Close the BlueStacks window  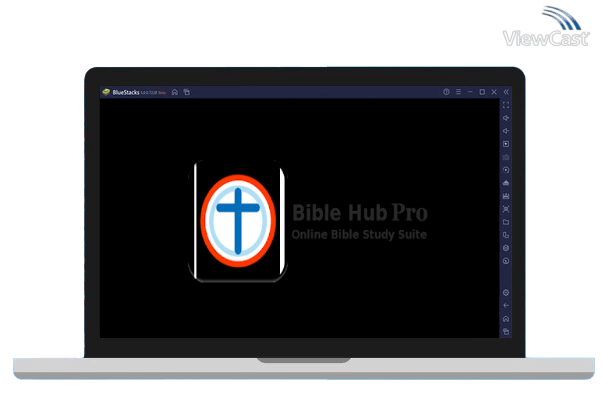(494, 92)
